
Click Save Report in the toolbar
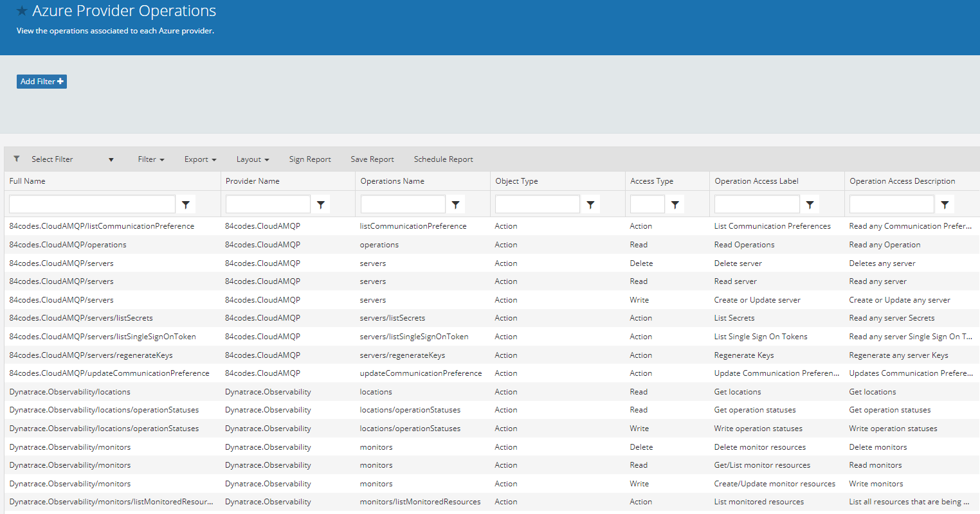372,159
